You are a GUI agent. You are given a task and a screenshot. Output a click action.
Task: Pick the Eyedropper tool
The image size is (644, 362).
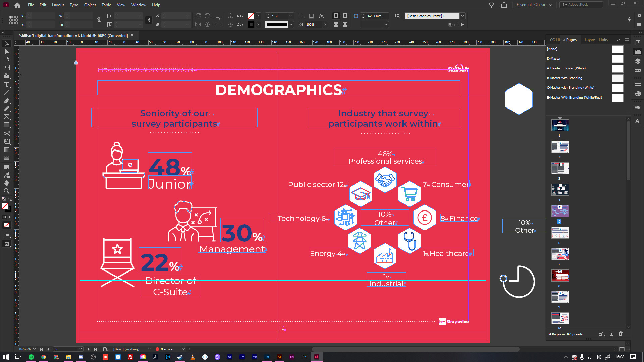point(6,175)
